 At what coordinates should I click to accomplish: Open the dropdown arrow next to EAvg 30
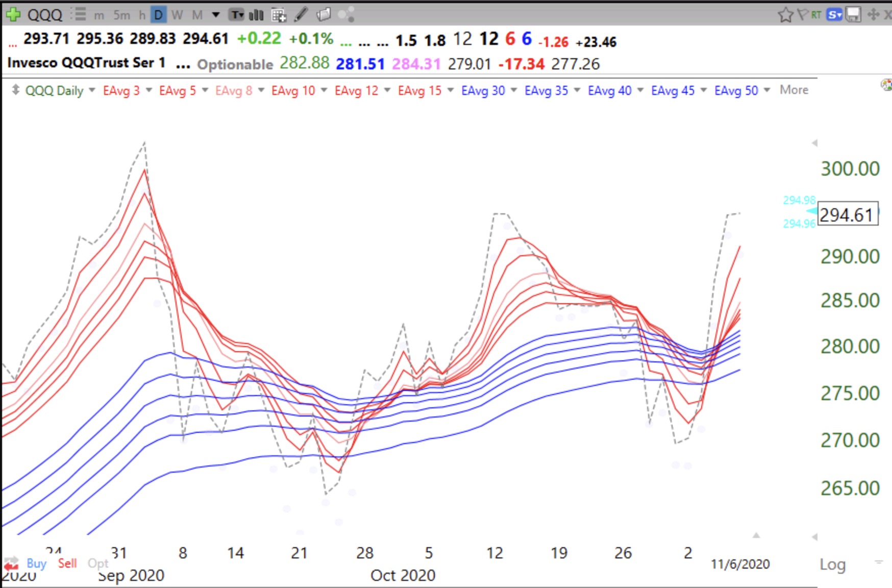click(x=514, y=90)
